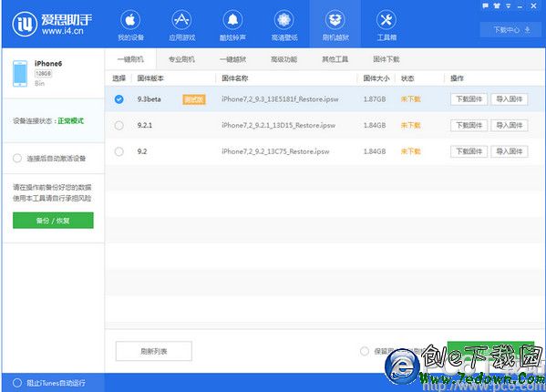Click 下载固件 for 9.2.1 firmware
The height and width of the screenshot is (392, 546).
tap(469, 125)
